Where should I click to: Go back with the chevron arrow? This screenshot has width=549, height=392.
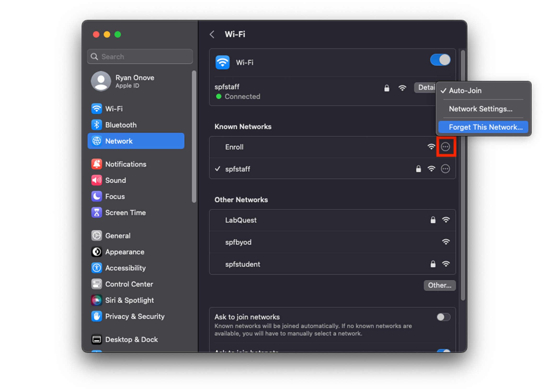coord(212,34)
